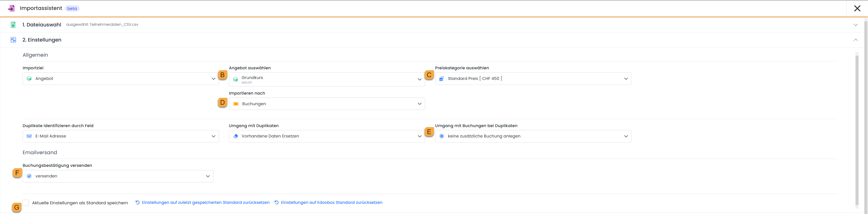The image size is (868, 214).
Task: Collapse the 2. Einstellungen section chevron
Action: click(855, 40)
